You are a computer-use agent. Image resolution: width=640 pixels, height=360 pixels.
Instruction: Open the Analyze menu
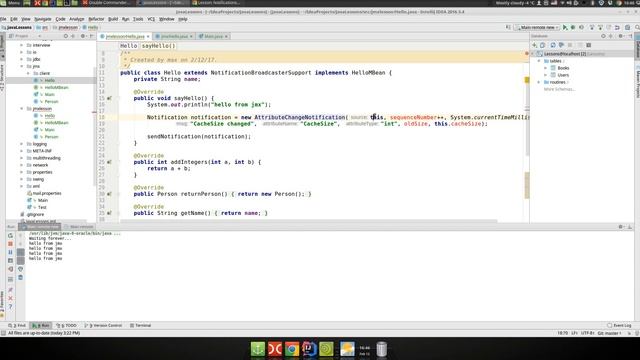(x=76, y=19)
